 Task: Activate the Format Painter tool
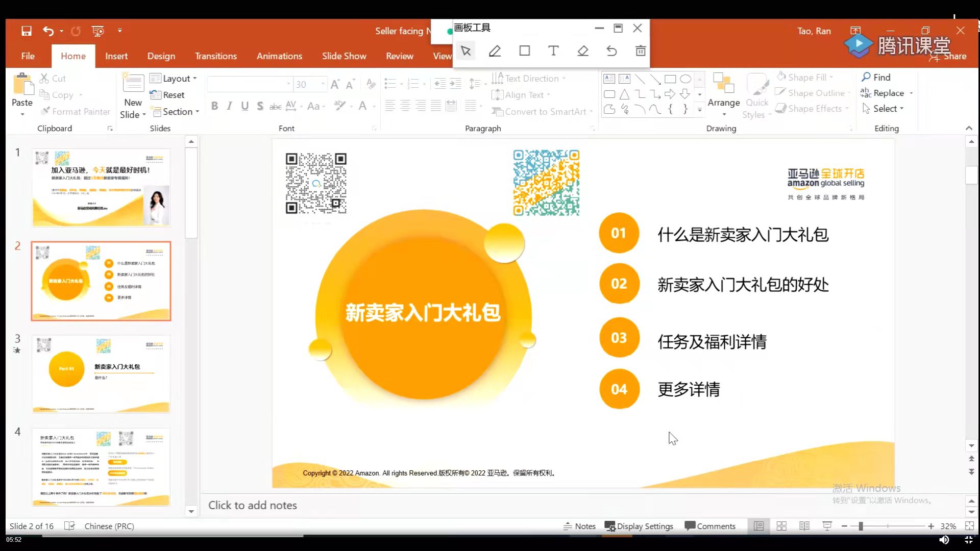pyautogui.click(x=75, y=111)
